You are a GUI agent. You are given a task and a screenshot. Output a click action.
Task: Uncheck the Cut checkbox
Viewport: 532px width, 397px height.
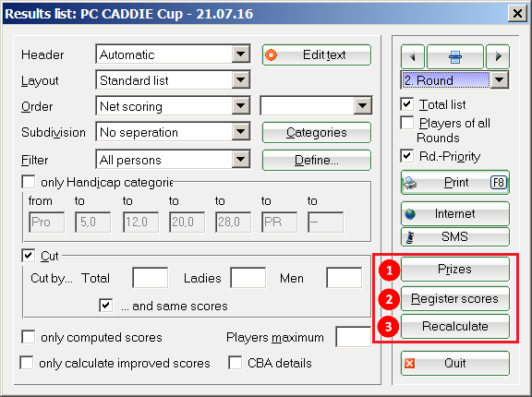tap(28, 256)
